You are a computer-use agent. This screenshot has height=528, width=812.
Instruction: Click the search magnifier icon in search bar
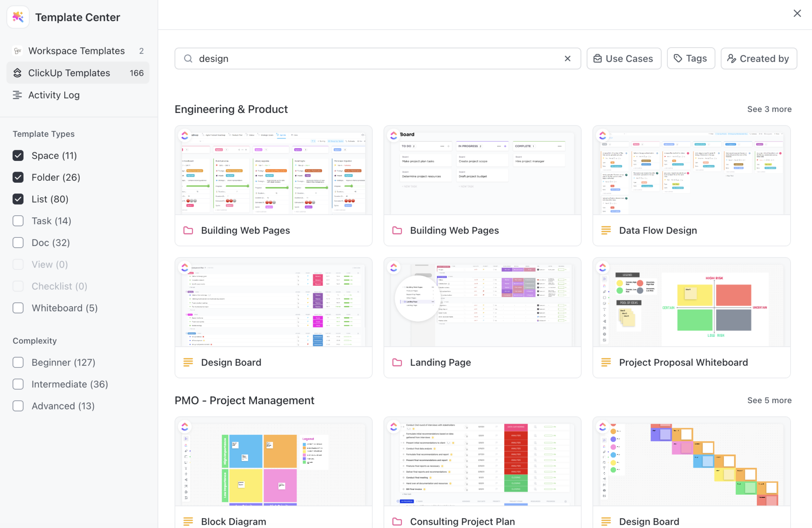pos(188,58)
